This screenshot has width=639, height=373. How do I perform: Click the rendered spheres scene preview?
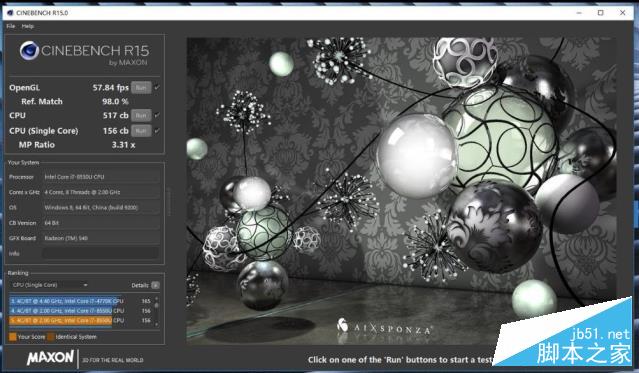tap(401, 190)
